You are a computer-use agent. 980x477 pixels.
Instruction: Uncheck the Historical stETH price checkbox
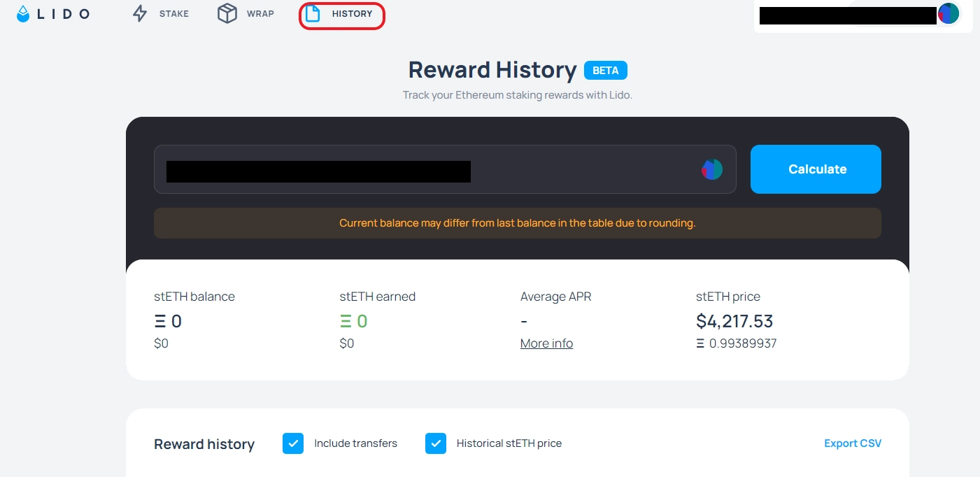(x=436, y=443)
